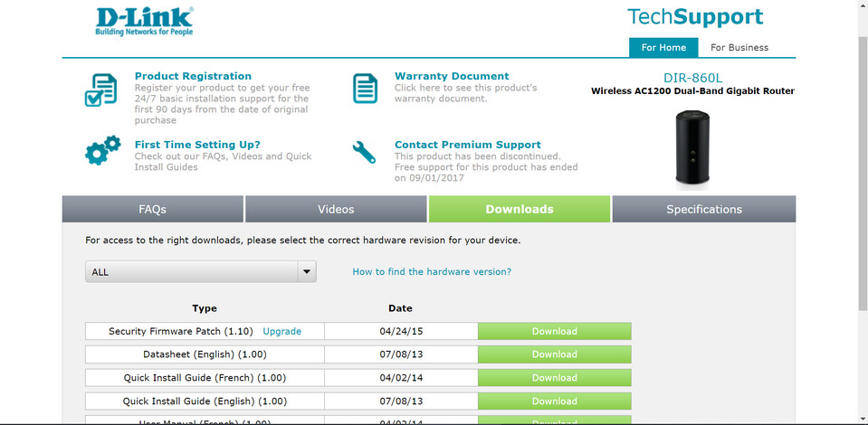Click the Datasheet (English) (1.00) cell
The height and width of the screenshot is (425, 868).
[205, 354]
